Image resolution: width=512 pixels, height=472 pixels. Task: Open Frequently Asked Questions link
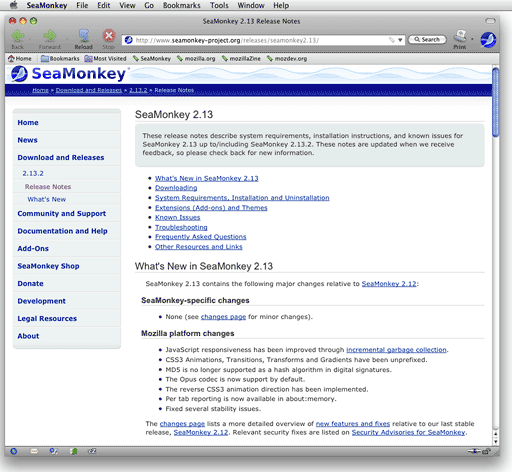(200, 237)
